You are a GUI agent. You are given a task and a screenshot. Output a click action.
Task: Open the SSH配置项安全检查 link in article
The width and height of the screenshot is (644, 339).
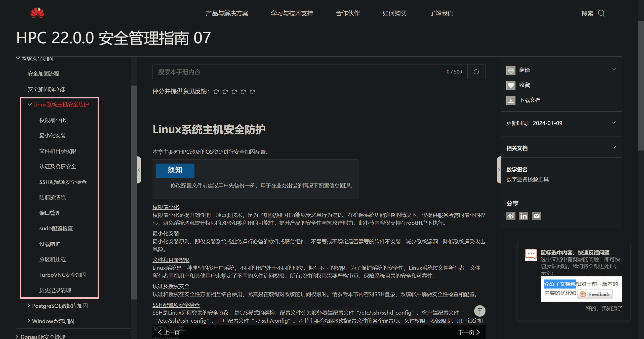pyautogui.click(x=176, y=305)
